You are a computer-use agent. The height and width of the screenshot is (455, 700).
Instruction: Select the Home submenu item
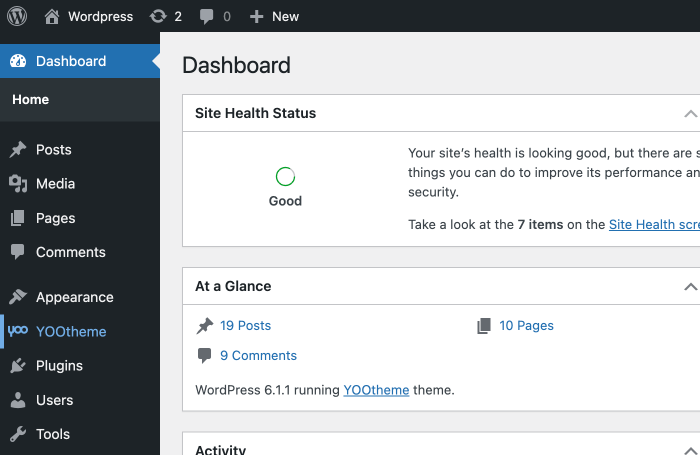coord(30,99)
